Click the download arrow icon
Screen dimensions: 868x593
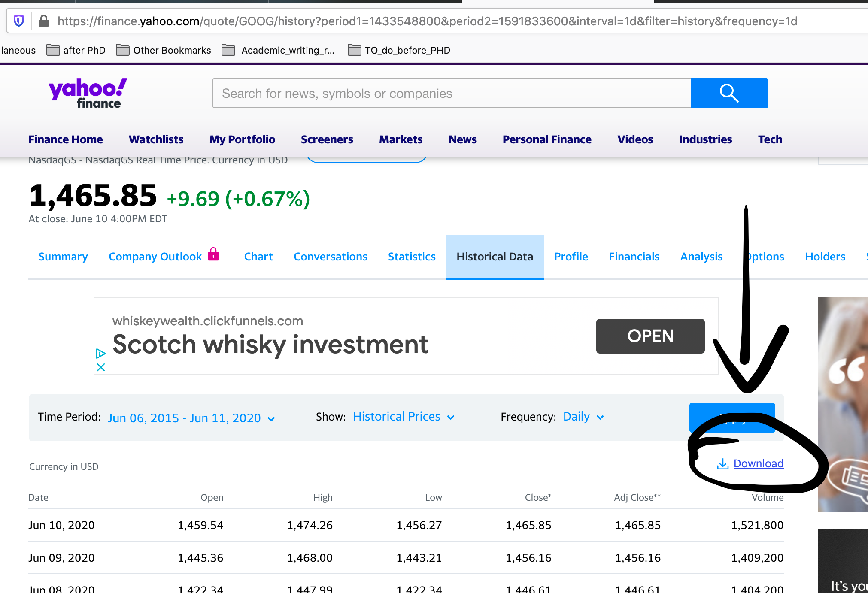click(723, 464)
